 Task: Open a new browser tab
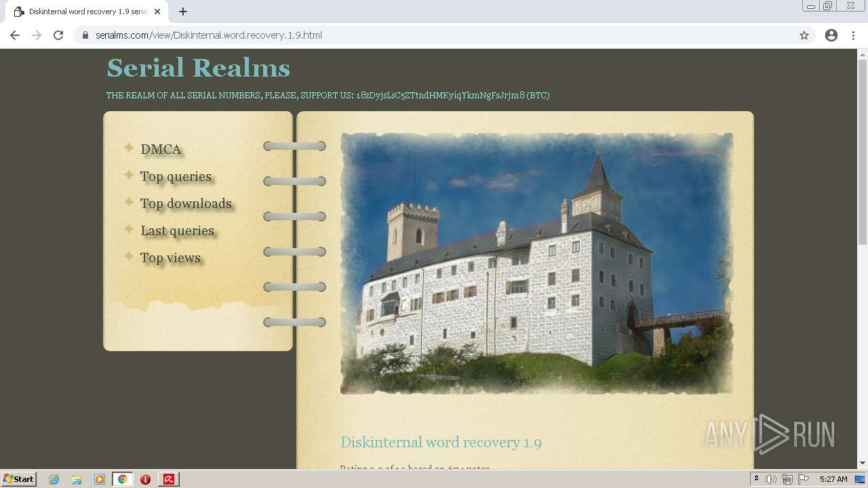[x=183, y=12]
